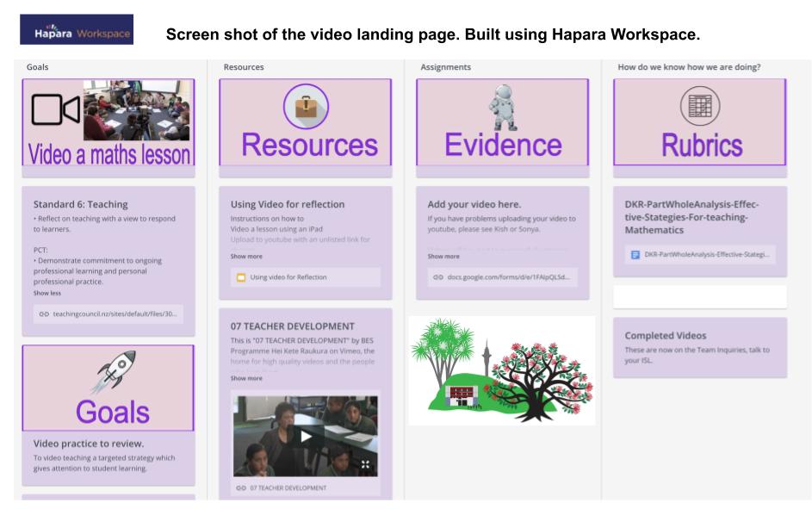Click the video camera icon in Goals banner
The height and width of the screenshot is (509, 812).
[x=57, y=109]
